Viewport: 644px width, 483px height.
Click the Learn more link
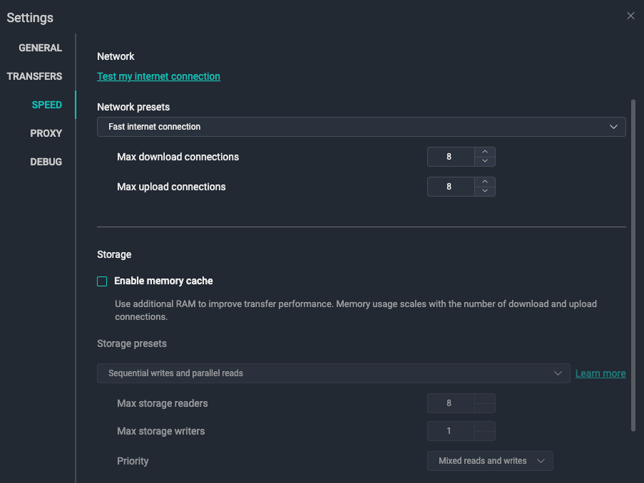tap(600, 373)
